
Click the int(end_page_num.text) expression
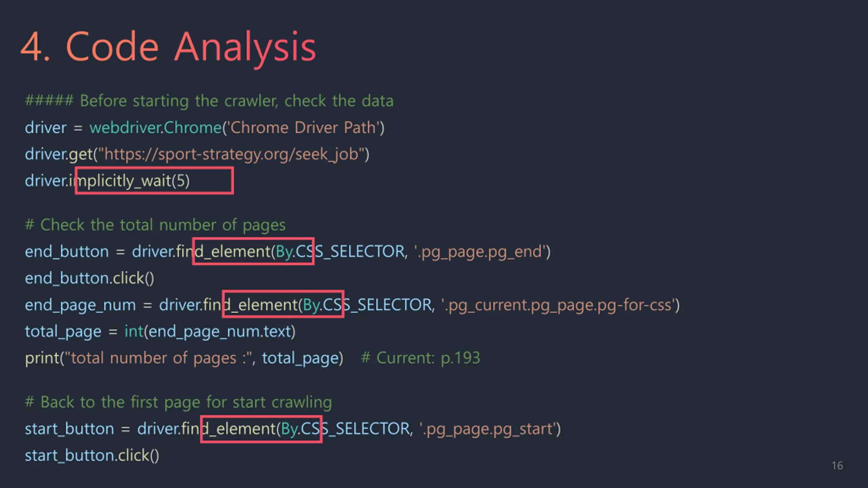click(x=210, y=331)
